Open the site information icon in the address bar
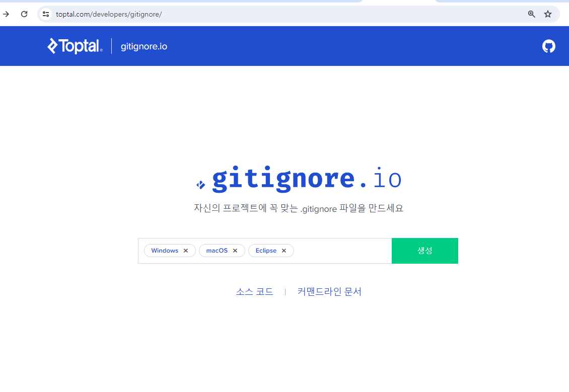Screen dimensions: 569x392 coord(46,14)
